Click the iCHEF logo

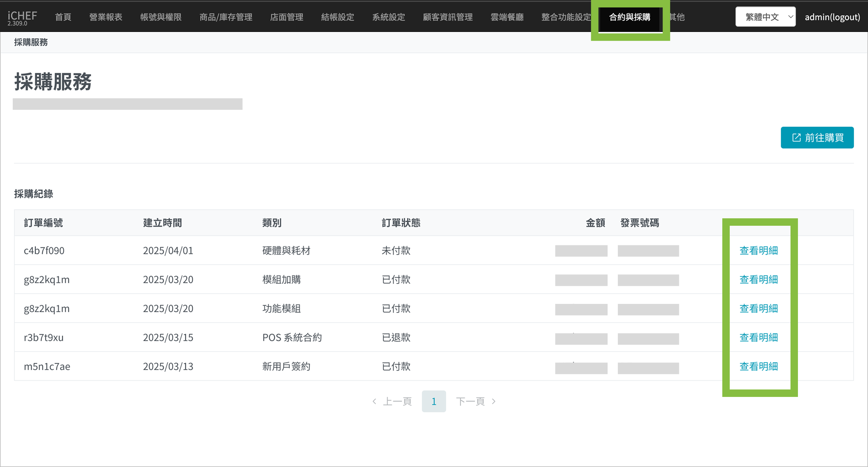point(22,16)
